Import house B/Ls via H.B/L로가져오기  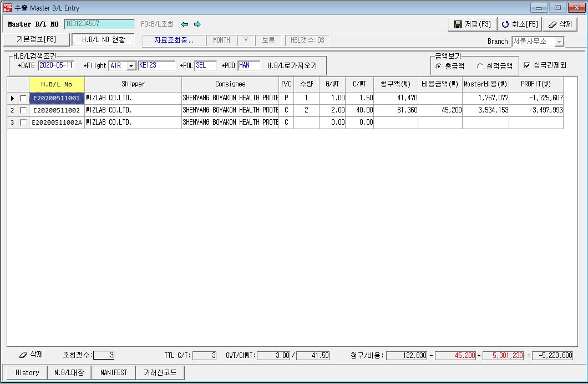[x=292, y=66]
